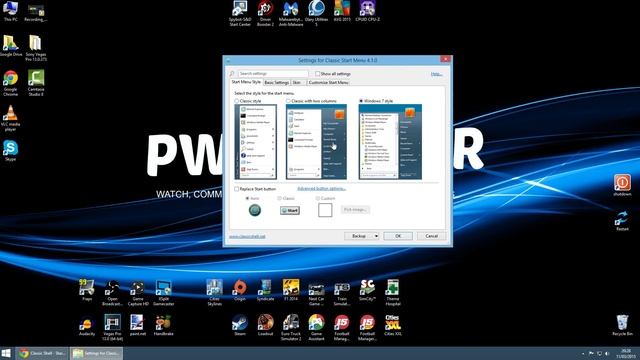Open Advanced button options link
This screenshot has height=360, width=640.
322,189
